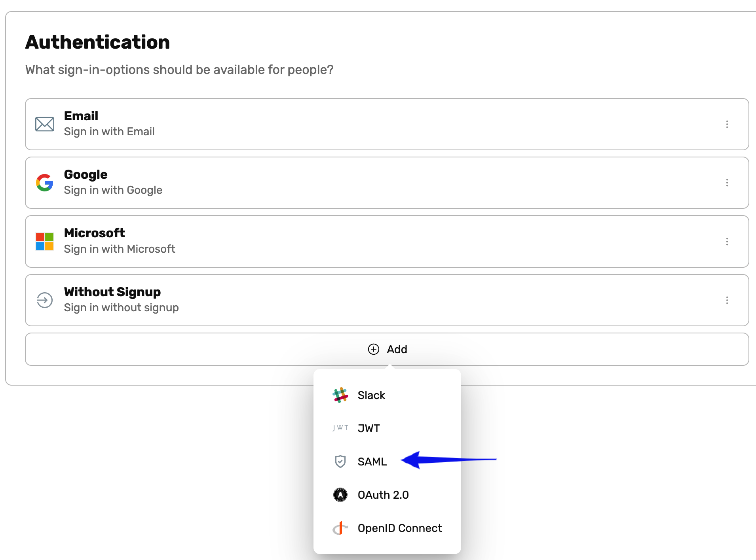Click the Slack logo icon
This screenshot has height=560, width=756.
click(x=340, y=395)
